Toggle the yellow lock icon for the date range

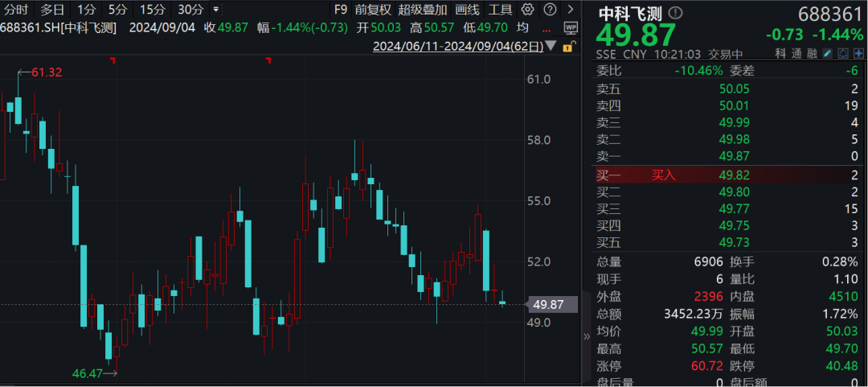tap(567, 47)
